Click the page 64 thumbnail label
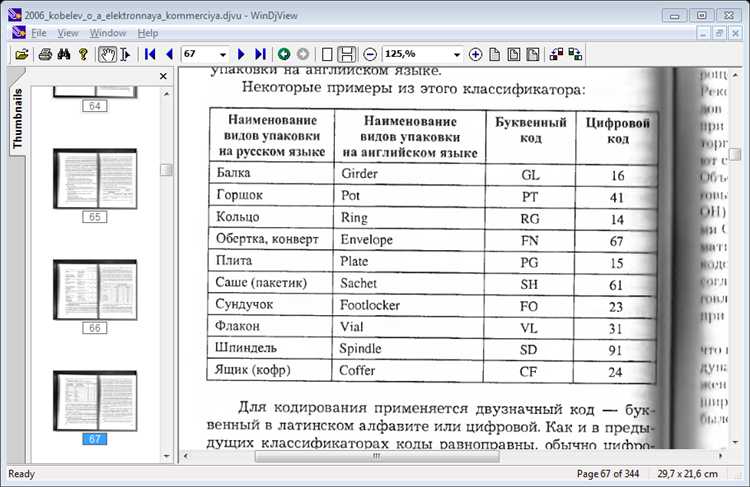Image resolution: width=750 pixels, height=487 pixels. tap(95, 106)
